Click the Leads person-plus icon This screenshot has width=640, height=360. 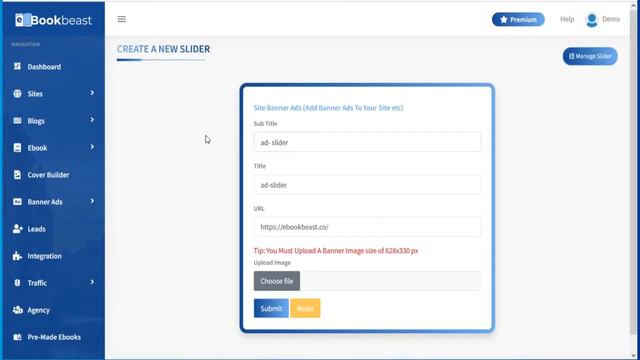(x=17, y=229)
